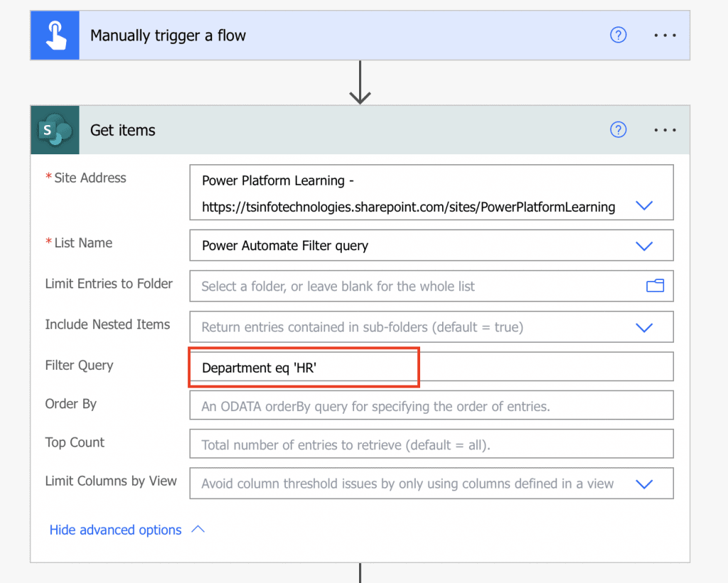Screen dimensions: 728x583
Task: Click the Limit Entries to Folder label
Action: (109, 284)
